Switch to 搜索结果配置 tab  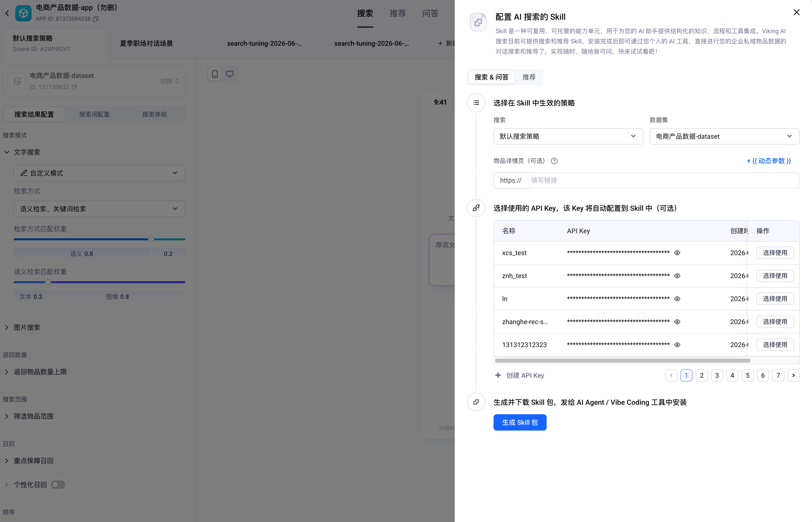click(34, 114)
